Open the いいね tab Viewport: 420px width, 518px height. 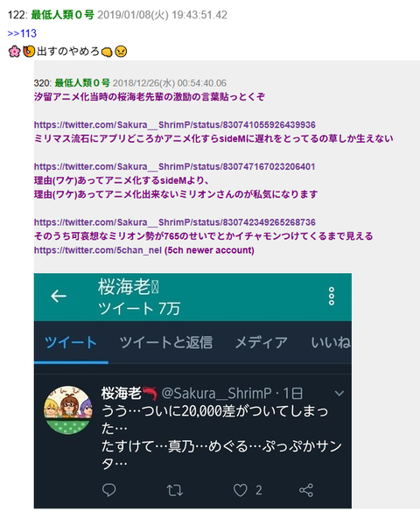pyautogui.click(x=331, y=342)
